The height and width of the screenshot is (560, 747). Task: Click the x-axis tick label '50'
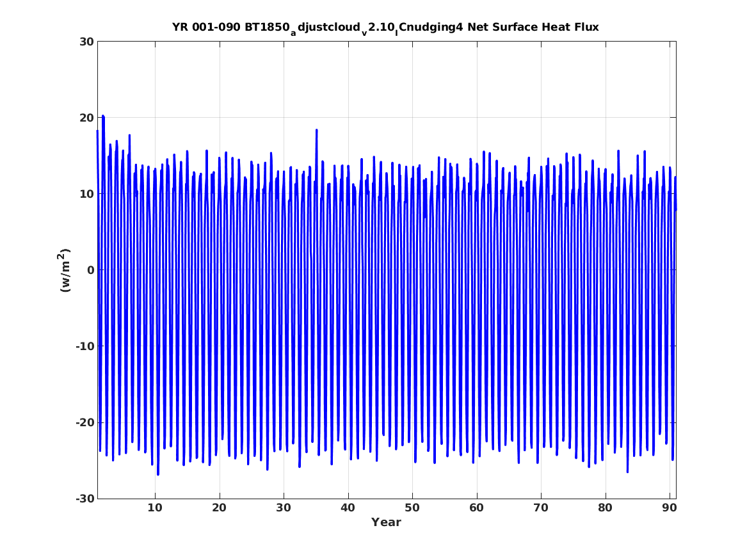click(x=412, y=508)
